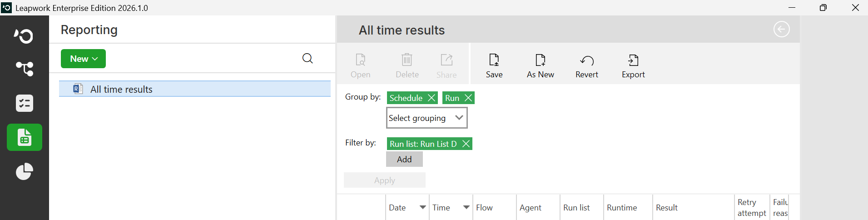Click the Delete toolbar button
The image size is (868, 220).
tap(407, 66)
